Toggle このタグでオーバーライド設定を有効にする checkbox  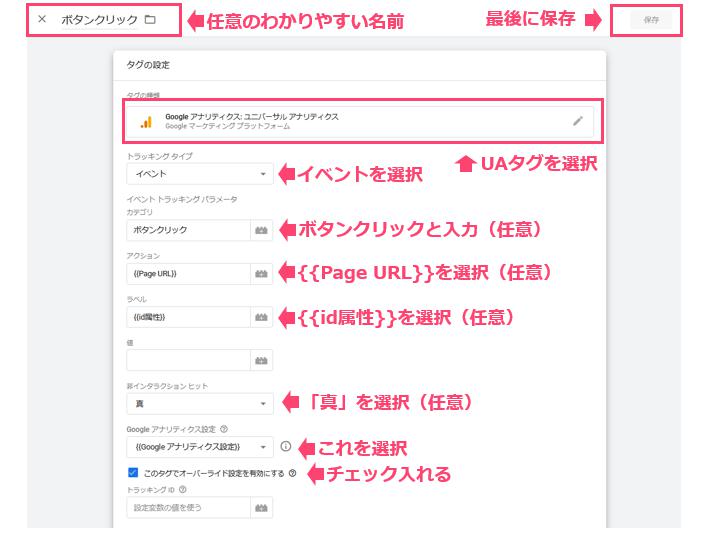[133, 473]
